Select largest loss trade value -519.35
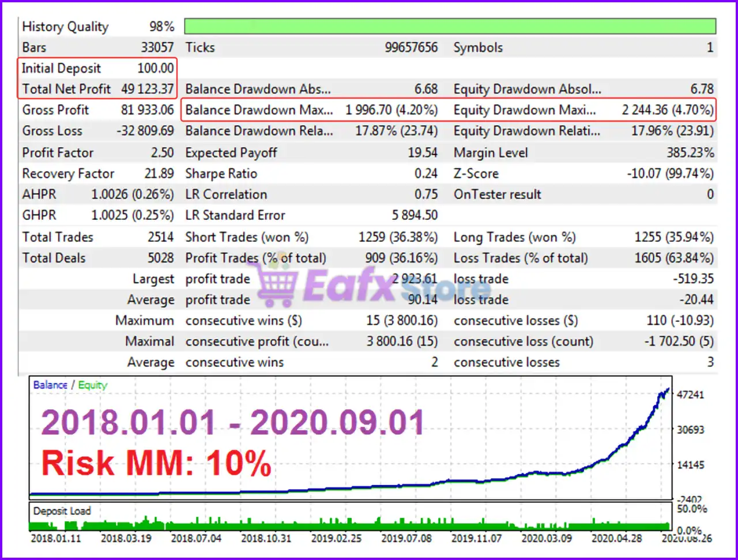 coord(694,279)
